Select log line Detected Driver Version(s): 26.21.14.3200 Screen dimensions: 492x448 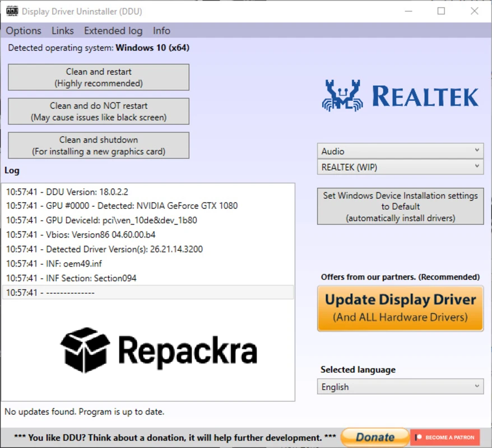(x=148, y=249)
